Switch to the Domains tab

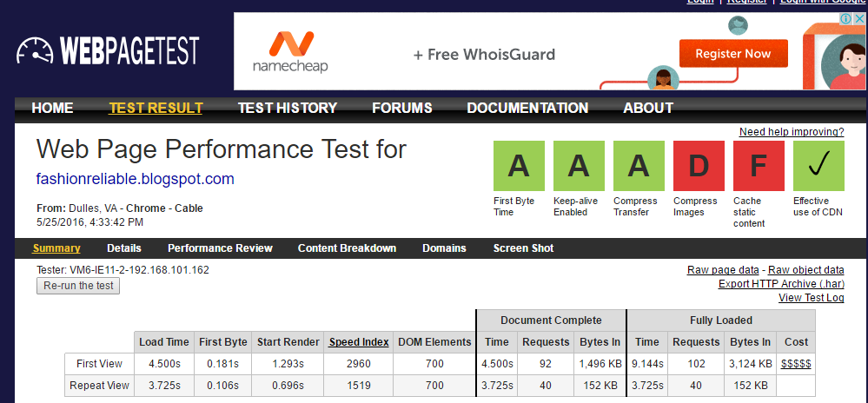pyautogui.click(x=444, y=248)
